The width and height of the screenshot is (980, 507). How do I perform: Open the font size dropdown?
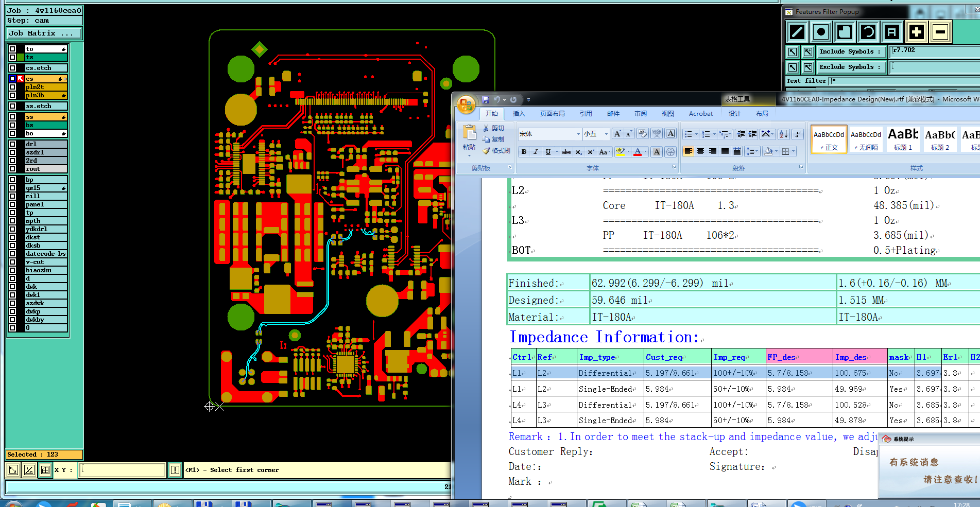(x=606, y=134)
